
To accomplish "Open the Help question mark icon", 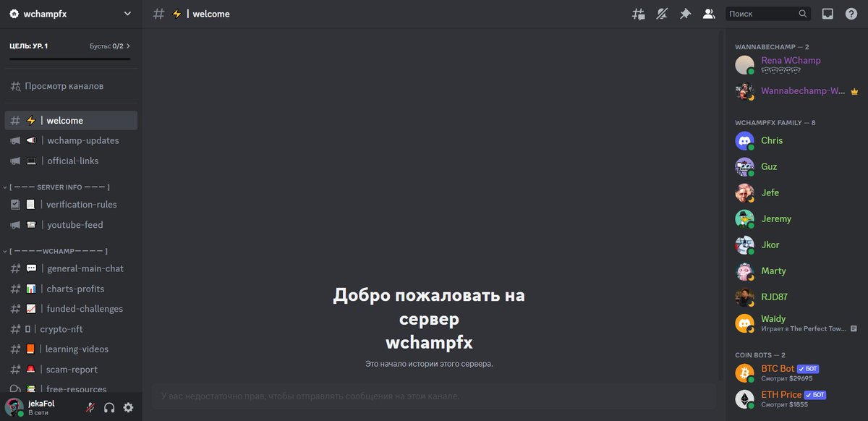I will point(851,14).
